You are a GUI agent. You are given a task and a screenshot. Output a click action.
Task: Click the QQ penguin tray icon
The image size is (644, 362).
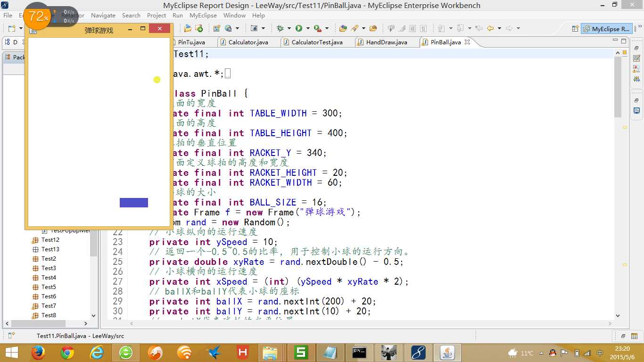[552, 353]
